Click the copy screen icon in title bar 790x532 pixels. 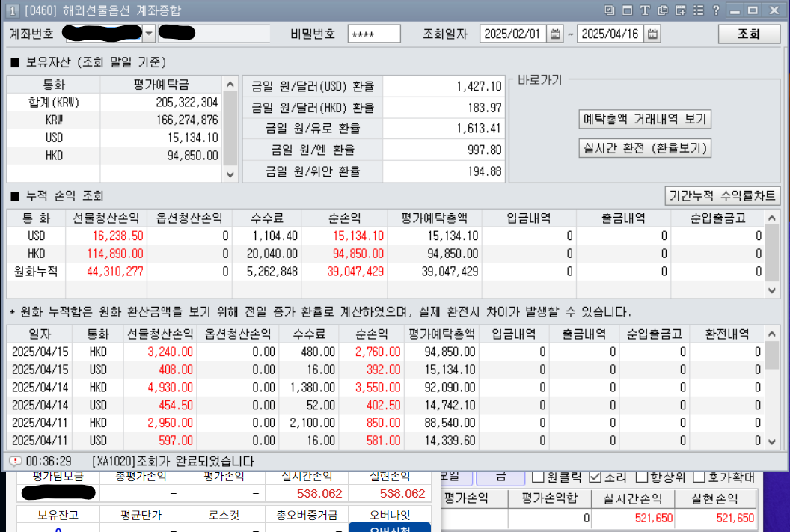pos(663,10)
